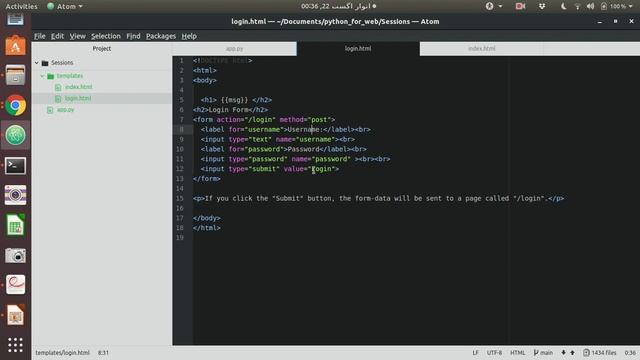Change the UTF-8 file encoding
640x360 pixels.
click(494, 353)
